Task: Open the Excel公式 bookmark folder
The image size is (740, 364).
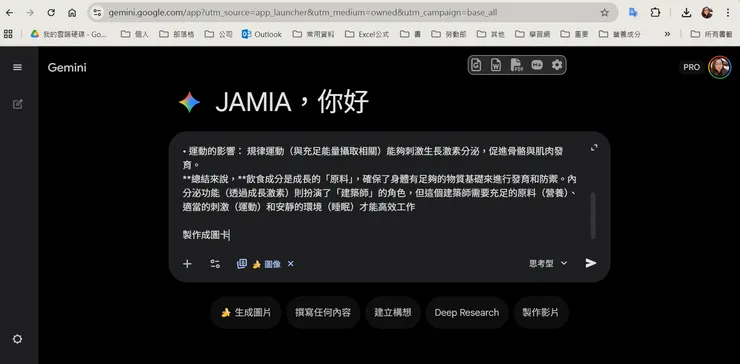Action: coord(367,34)
